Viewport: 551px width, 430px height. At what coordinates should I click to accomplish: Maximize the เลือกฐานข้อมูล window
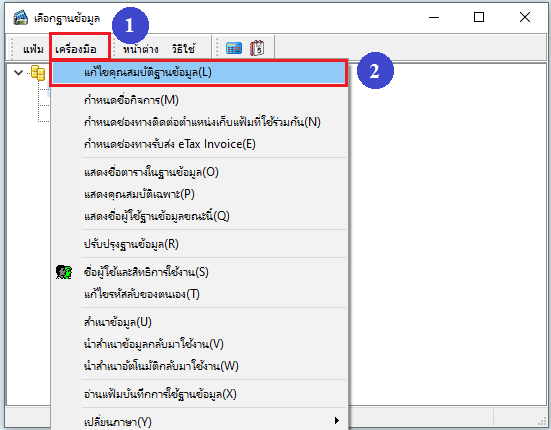479,17
